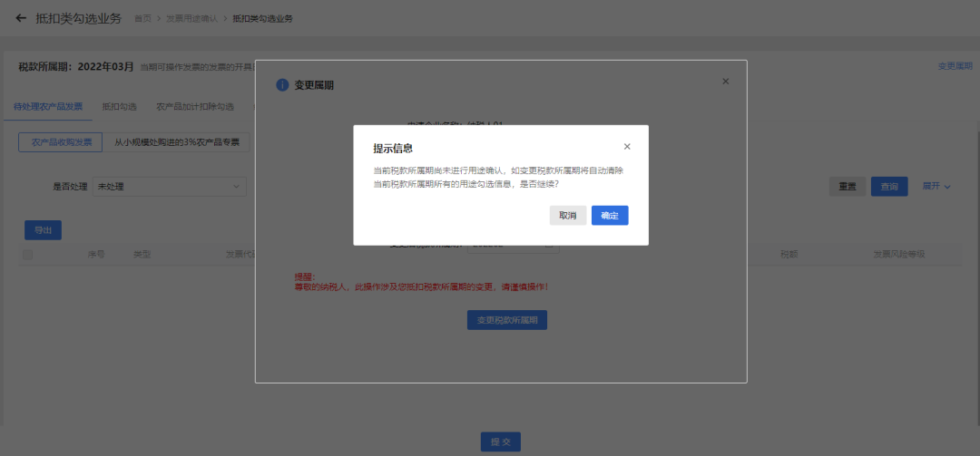
Task: Click the 类型 column header
Action: click(142, 254)
